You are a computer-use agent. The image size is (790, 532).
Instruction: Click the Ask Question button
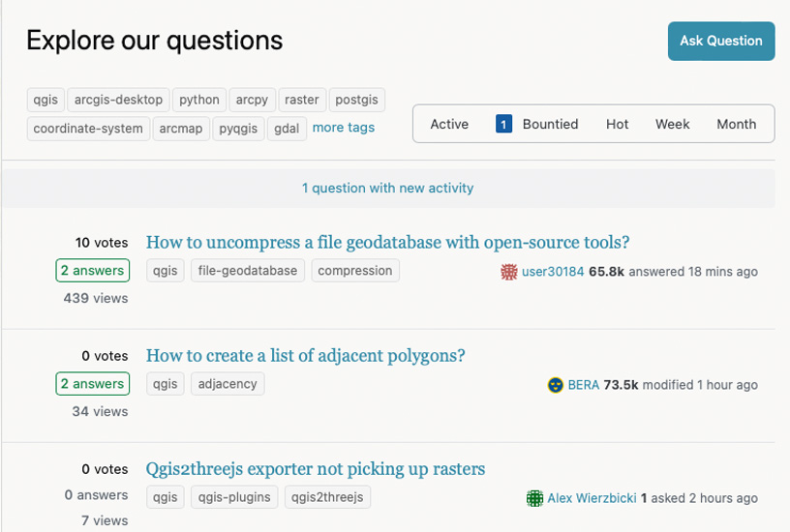[x=720, y=41]
